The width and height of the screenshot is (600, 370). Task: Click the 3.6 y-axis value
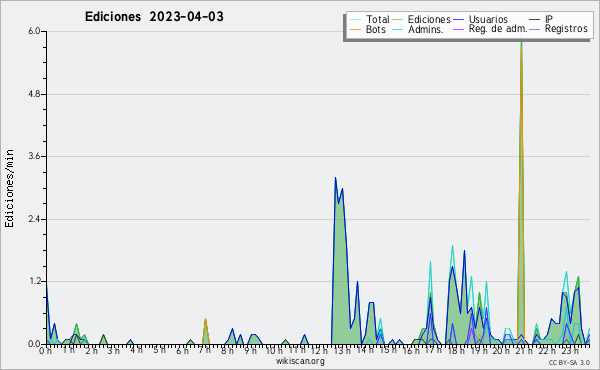(34, 156)
